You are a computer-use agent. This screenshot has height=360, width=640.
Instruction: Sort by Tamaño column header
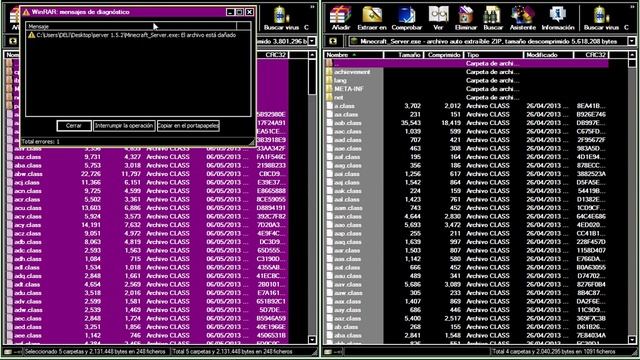tap(404, 55)
